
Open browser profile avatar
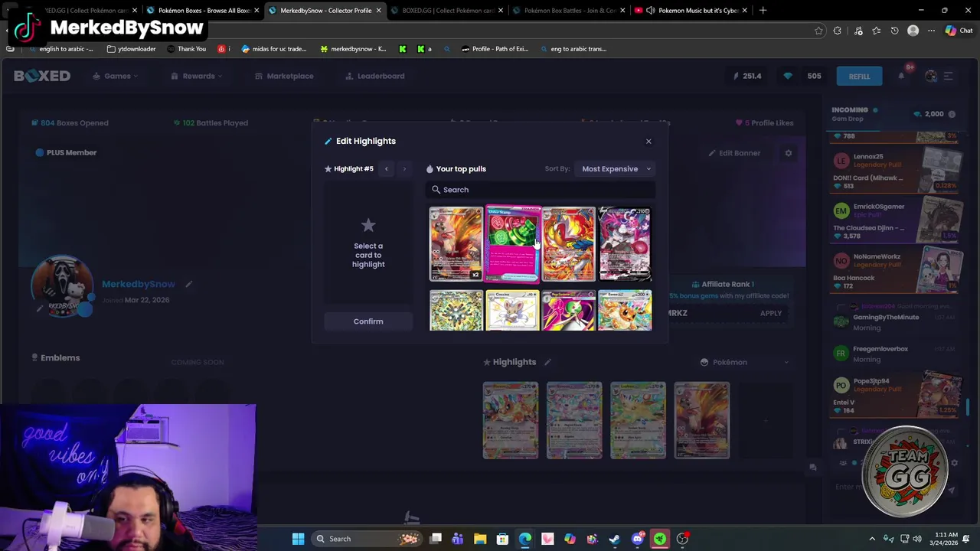point(913,31)
